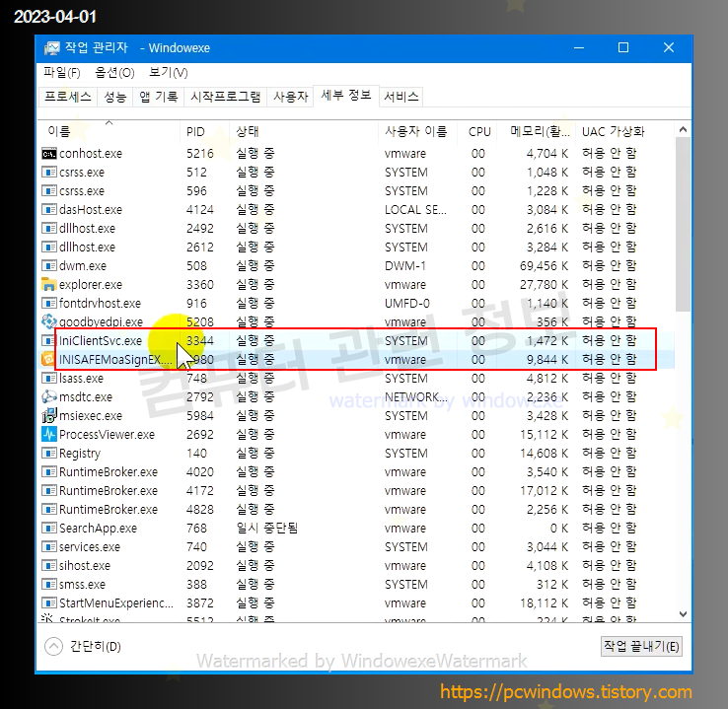This screenshot has width=728, height=709.
Task: Click the StartMenuExperienc... process icon
Action: pyautogui.click(x=48, y=603)
